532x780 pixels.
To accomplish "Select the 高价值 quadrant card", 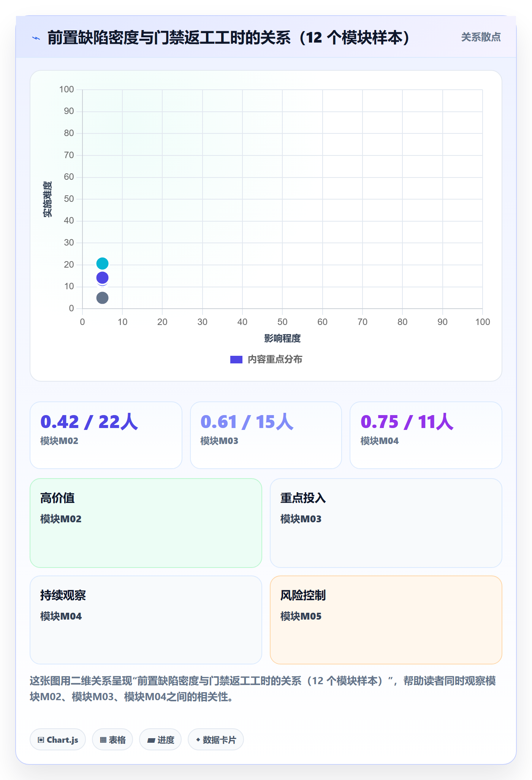I will pyautogui.click(x=146, y=523).
